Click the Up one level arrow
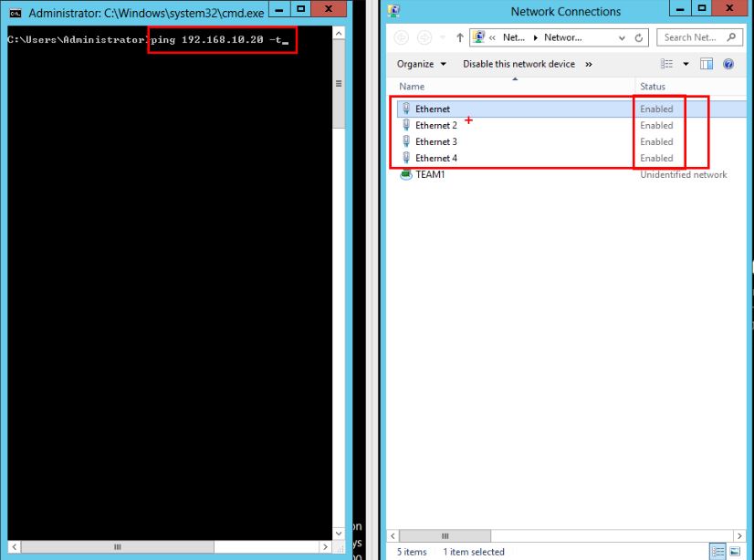 coord(460,38)
